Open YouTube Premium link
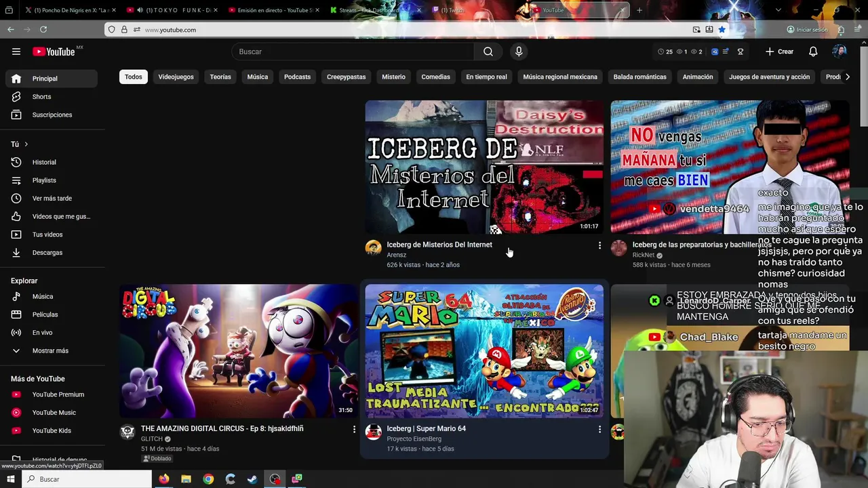This screenshot has height=488, width=868. click(52, 394)
